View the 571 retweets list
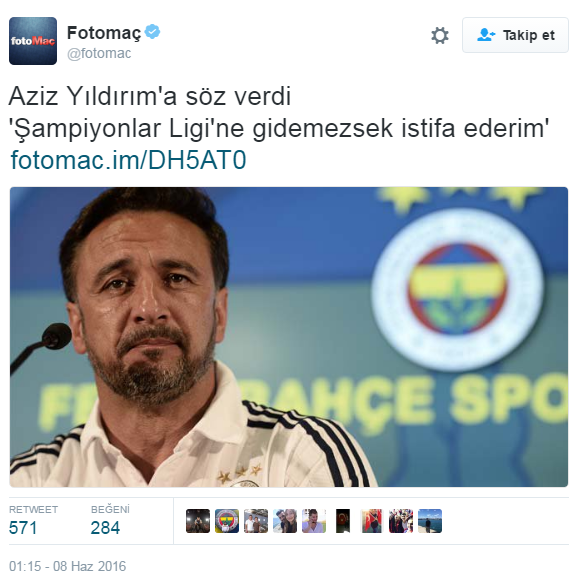The height and width of the screenshot is (581, 581). (33, 521)
